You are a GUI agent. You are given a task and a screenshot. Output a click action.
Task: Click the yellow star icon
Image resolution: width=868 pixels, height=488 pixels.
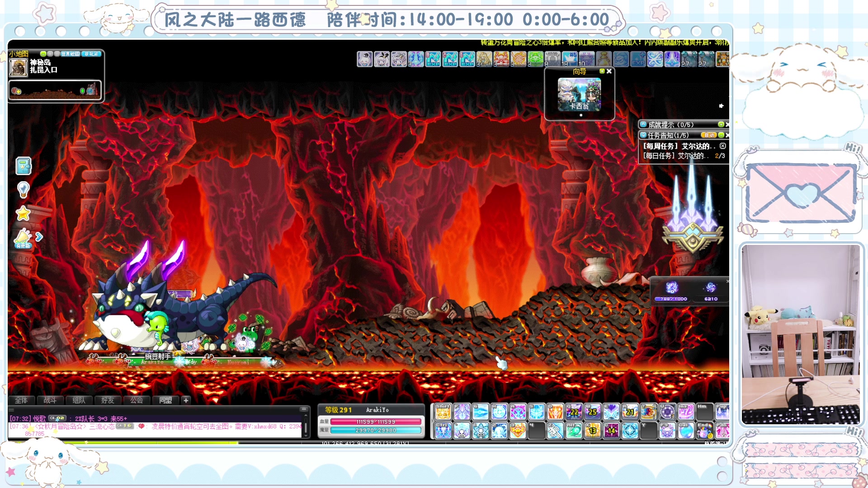23,213
